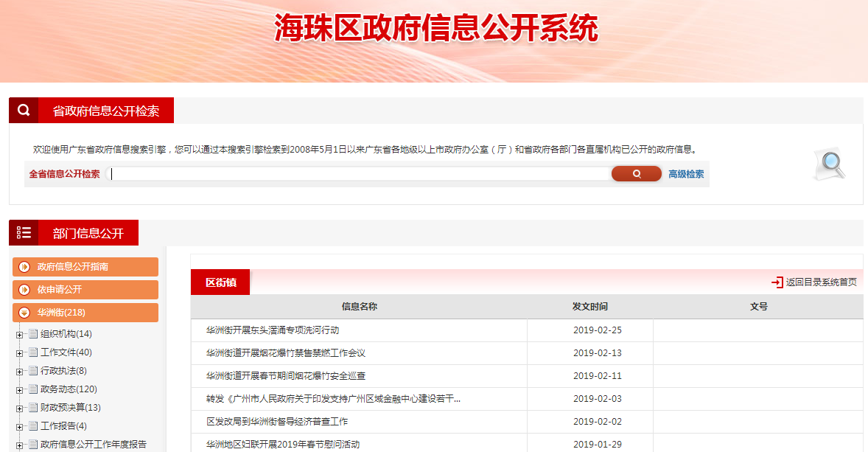Image resolution: width=868 pixels, height=452 pixels.
Task: Click date 2019-02-25 cell
Action: (598, 330)
